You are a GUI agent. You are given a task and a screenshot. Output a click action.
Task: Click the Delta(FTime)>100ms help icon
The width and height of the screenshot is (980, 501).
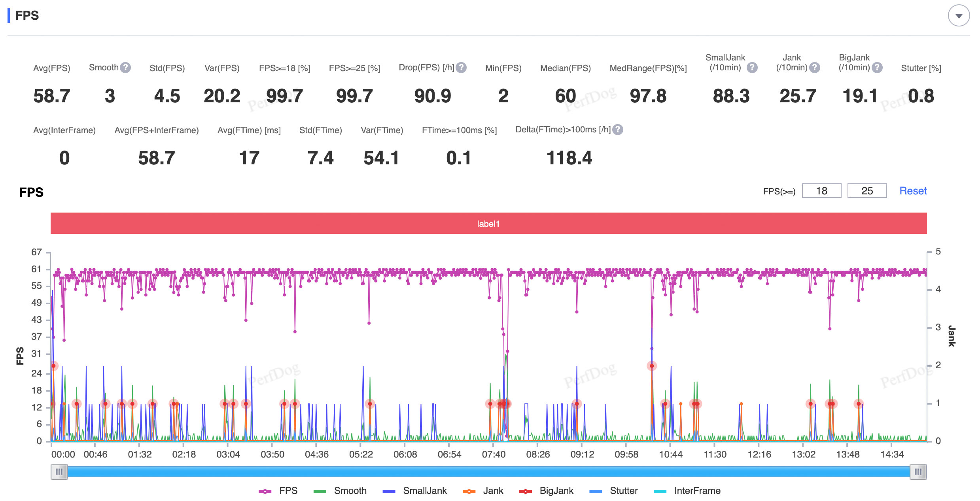coord(618,130)
